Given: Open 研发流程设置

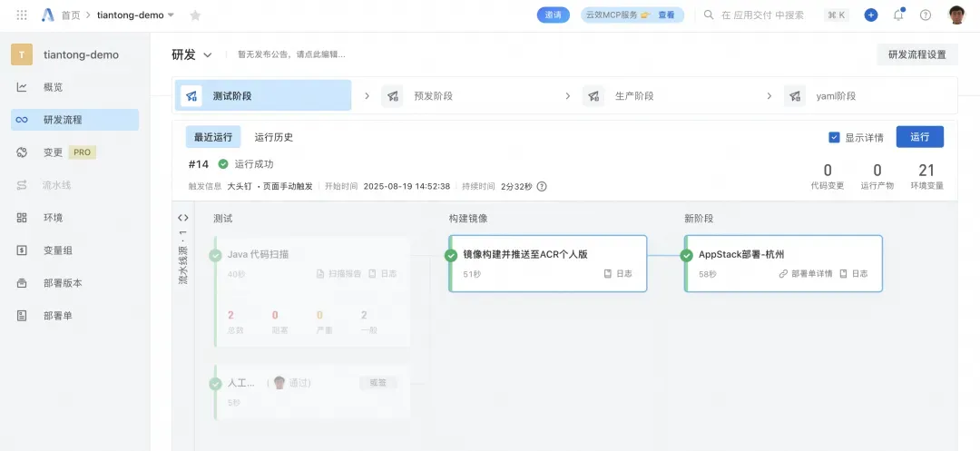Looking at the screenshot, I should click(x=917, y=54).
